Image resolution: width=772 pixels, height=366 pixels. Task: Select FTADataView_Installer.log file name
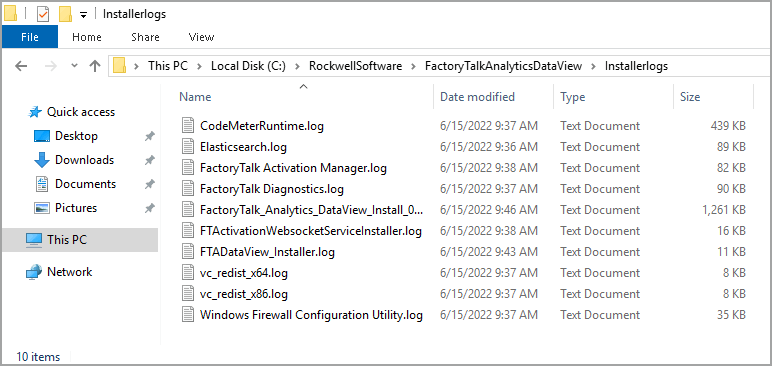267,252
